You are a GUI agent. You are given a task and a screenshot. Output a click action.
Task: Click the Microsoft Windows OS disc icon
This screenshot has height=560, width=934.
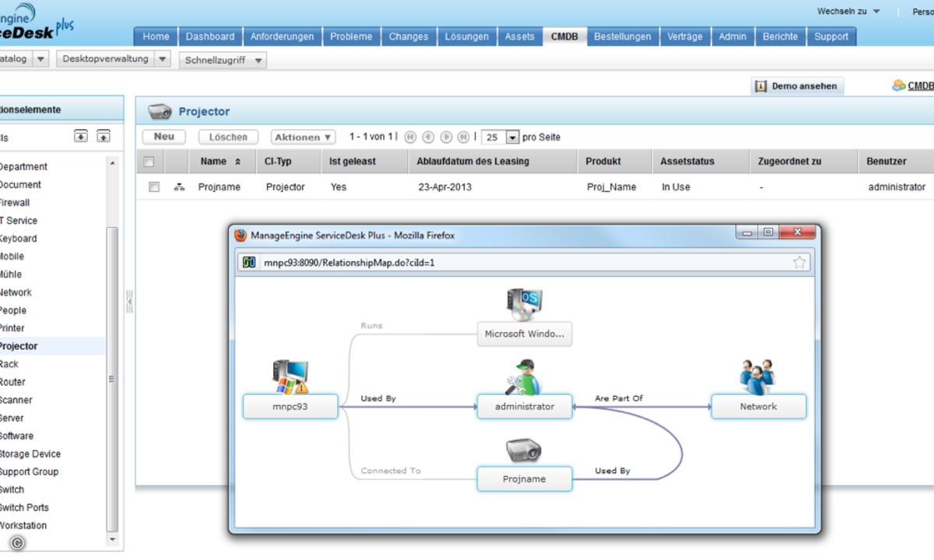point(524,305)
